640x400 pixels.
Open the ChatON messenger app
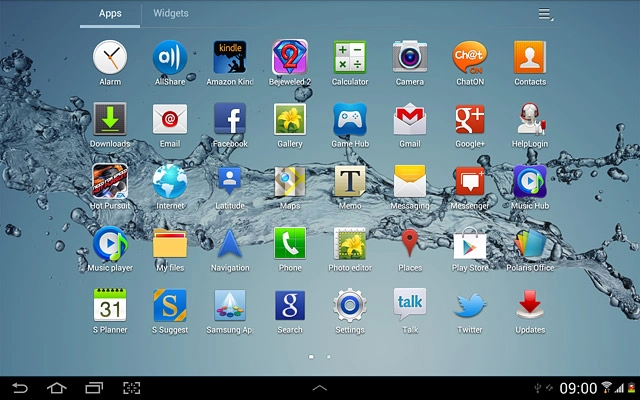[470, 57]
